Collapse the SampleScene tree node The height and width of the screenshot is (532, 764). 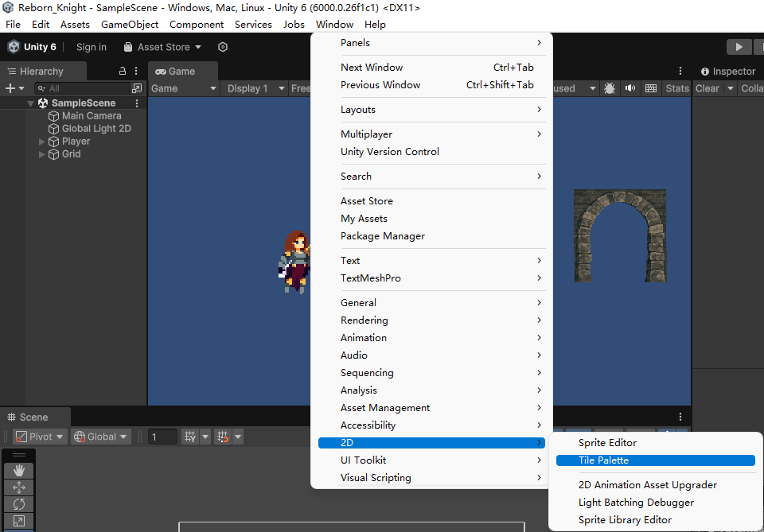click(x=30, y=103)
